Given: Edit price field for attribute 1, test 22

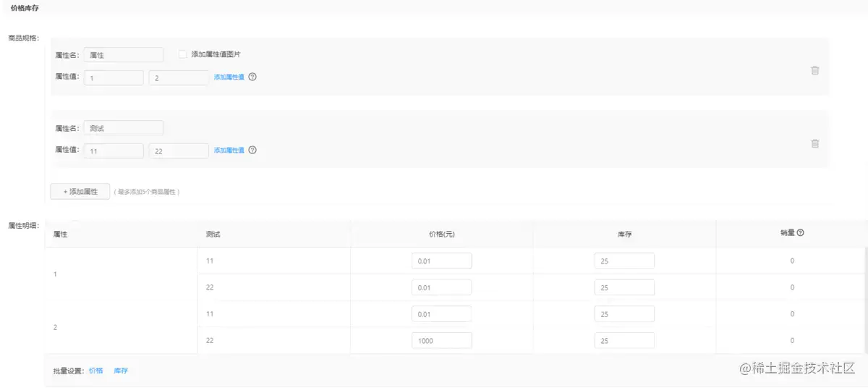Looking at the screenshot, I should pos(441,287).
